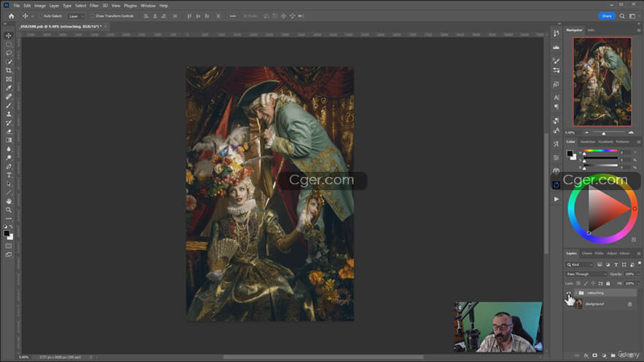
Task: Toggle the layer filter on/off switch
Action: point(640,263)
